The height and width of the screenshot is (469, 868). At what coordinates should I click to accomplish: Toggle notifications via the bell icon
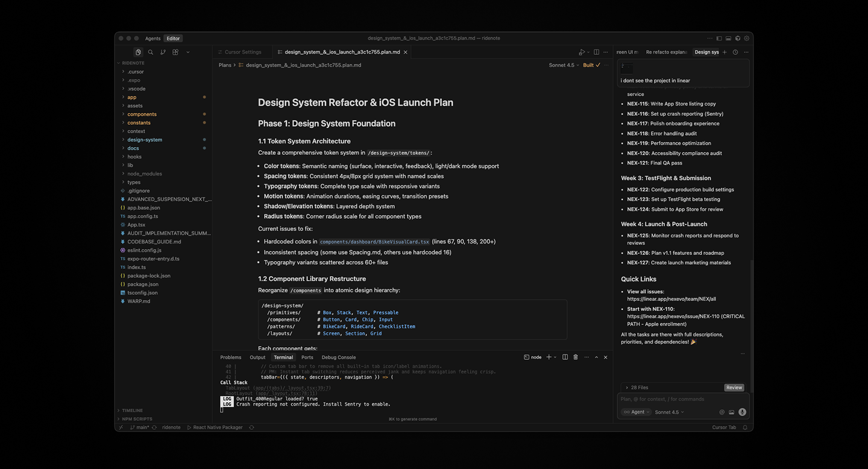744,427
